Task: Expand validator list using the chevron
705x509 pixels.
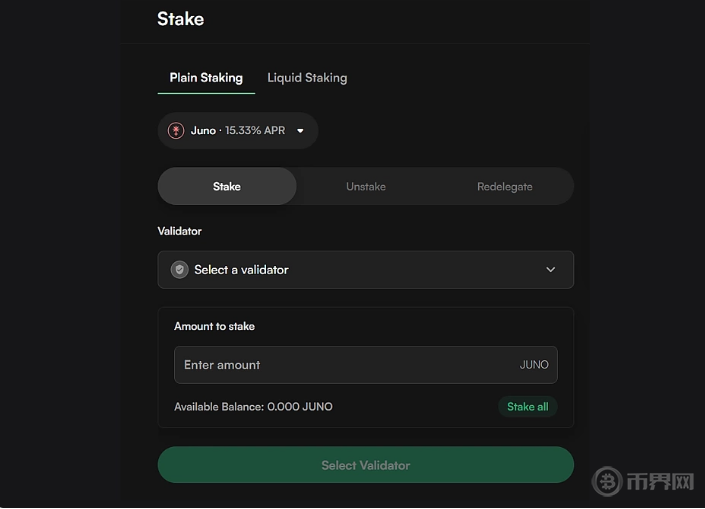Action: pyautogui.click(x=550, y=270)
